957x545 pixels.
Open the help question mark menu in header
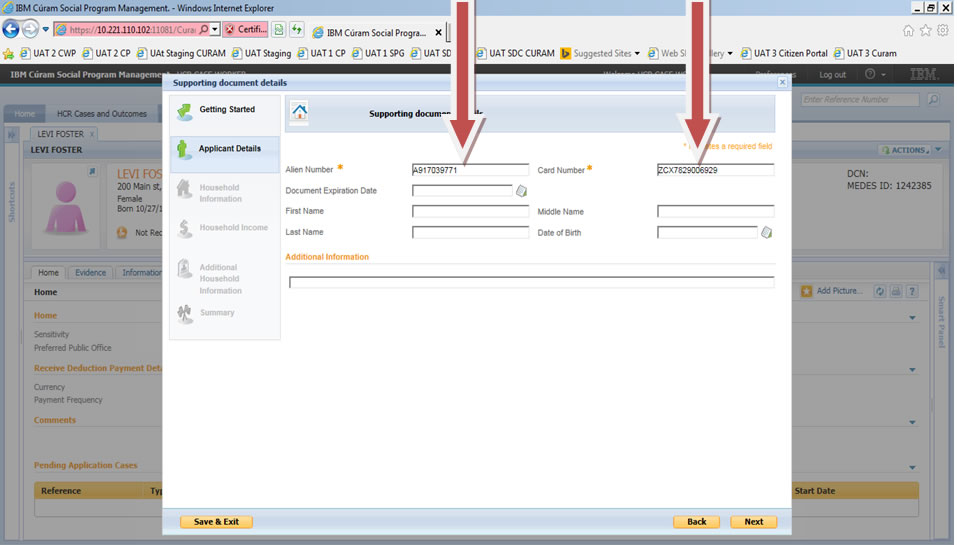(875, 74)
